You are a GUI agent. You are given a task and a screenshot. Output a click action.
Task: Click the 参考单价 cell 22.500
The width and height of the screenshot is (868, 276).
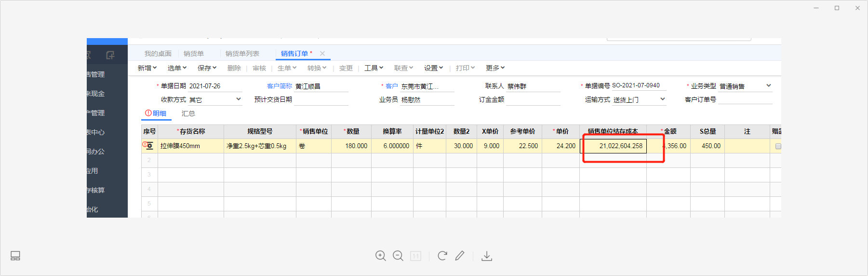tap(523, 146)
